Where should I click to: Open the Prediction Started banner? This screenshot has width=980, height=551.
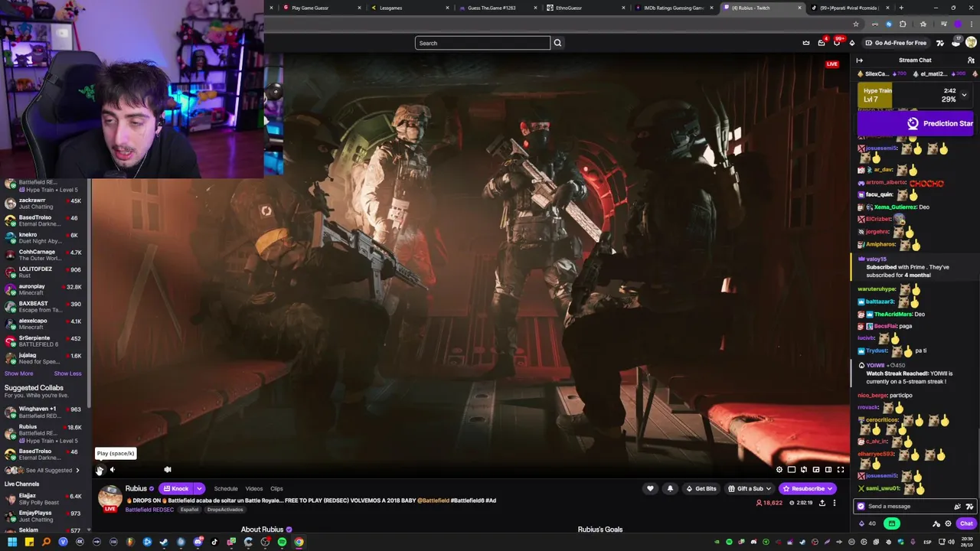tap(916, 123)
